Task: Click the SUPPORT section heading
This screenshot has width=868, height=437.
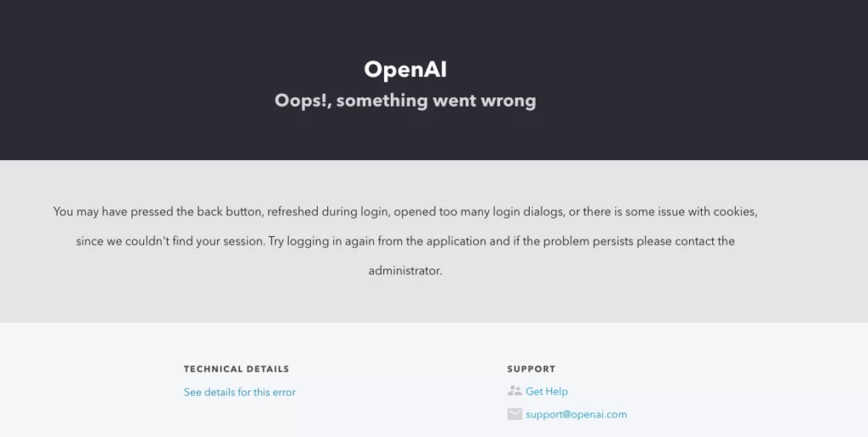Action: pyautogui.click(x=531, y=369)
